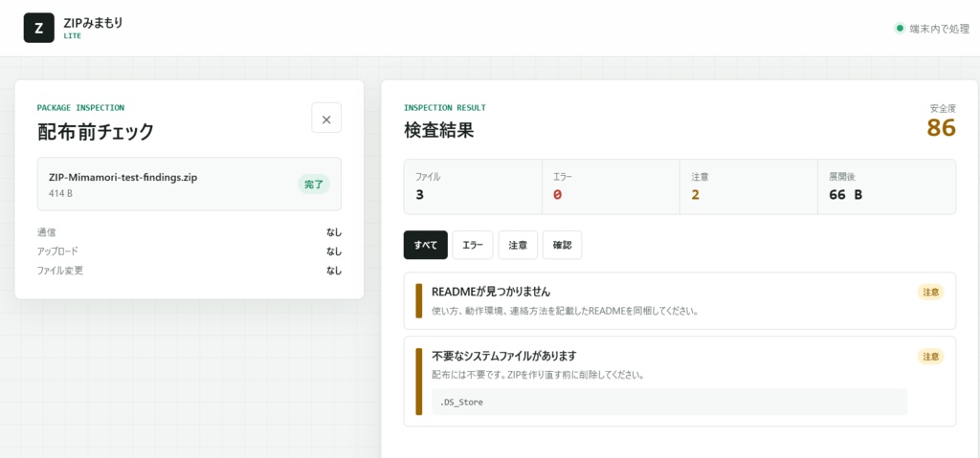Click the ZIPみまもり Z logo icon
This screenshot has width=980, height=458.
(38, 28)
